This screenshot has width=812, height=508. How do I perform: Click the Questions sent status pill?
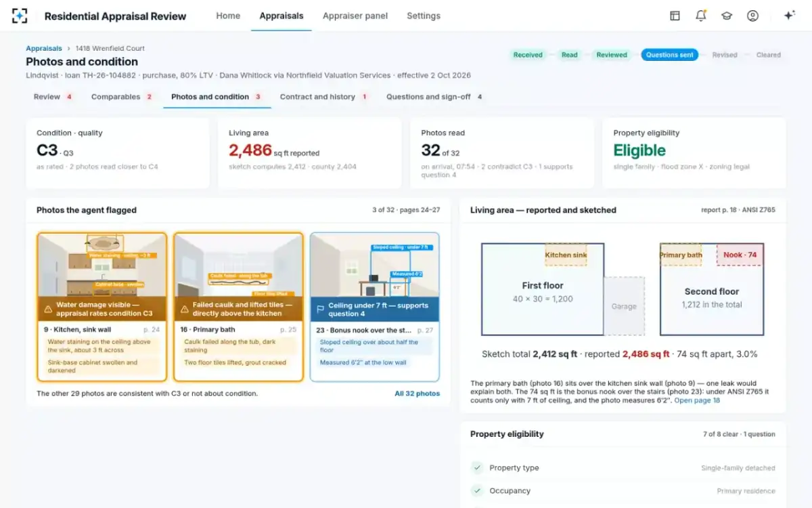(670, 55)
